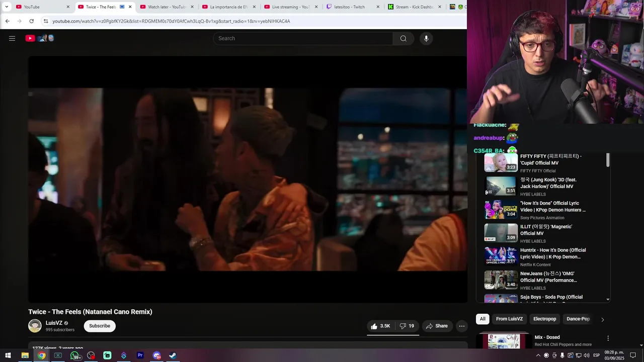View site information icon in address bar
The height and width of the screenshot is (362, 644).
[x=45, y=21]
